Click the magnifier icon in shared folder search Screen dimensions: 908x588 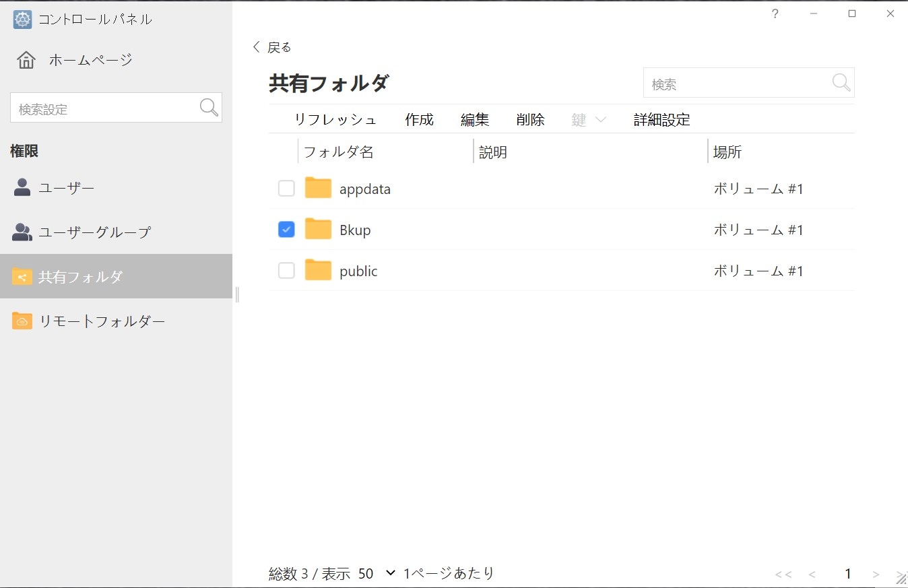[x=841, y=83]
